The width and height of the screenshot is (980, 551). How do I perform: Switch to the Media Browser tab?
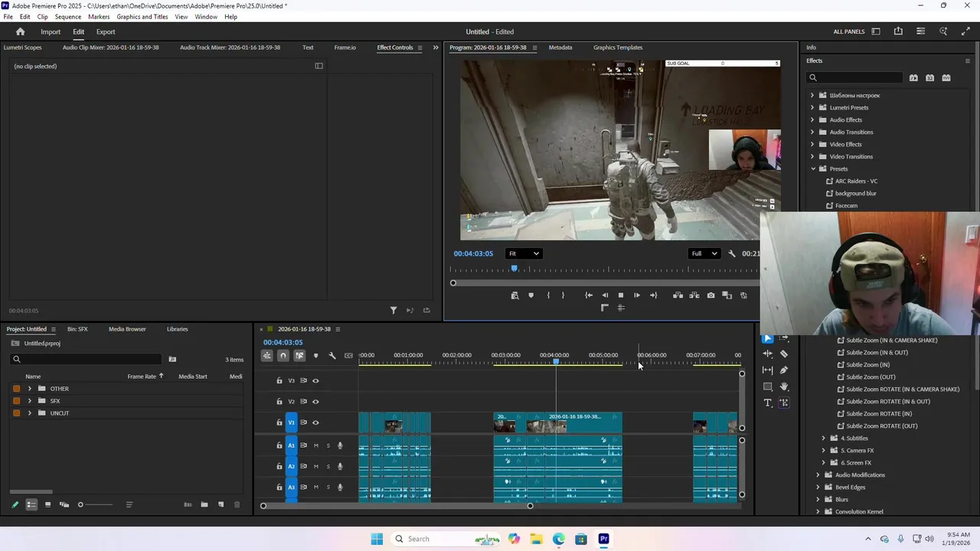127,329
